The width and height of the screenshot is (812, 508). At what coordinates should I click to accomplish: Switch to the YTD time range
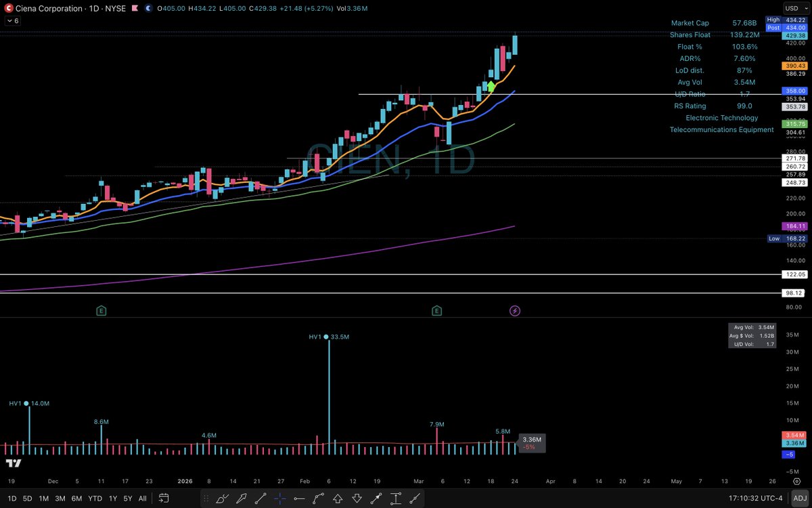coord(95,499)
